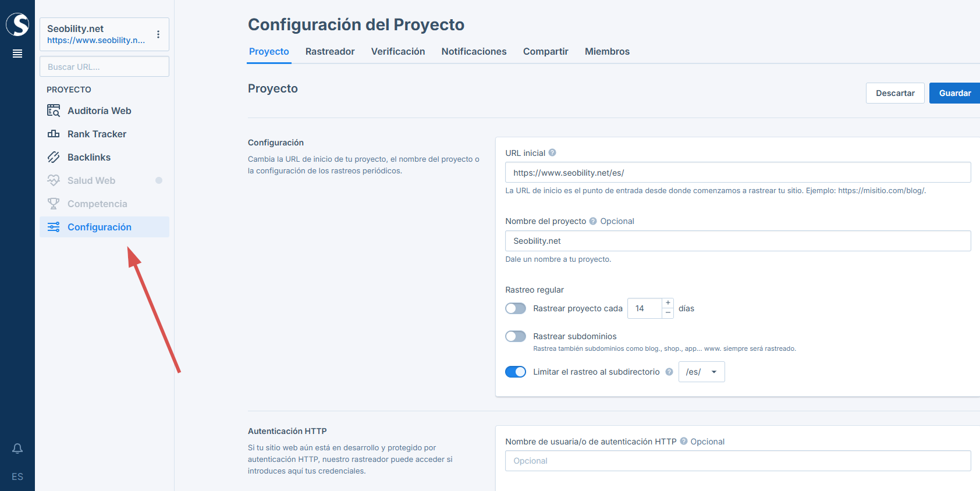Open the Miembros tab
The image size is (980, 491).
[607, 51]
